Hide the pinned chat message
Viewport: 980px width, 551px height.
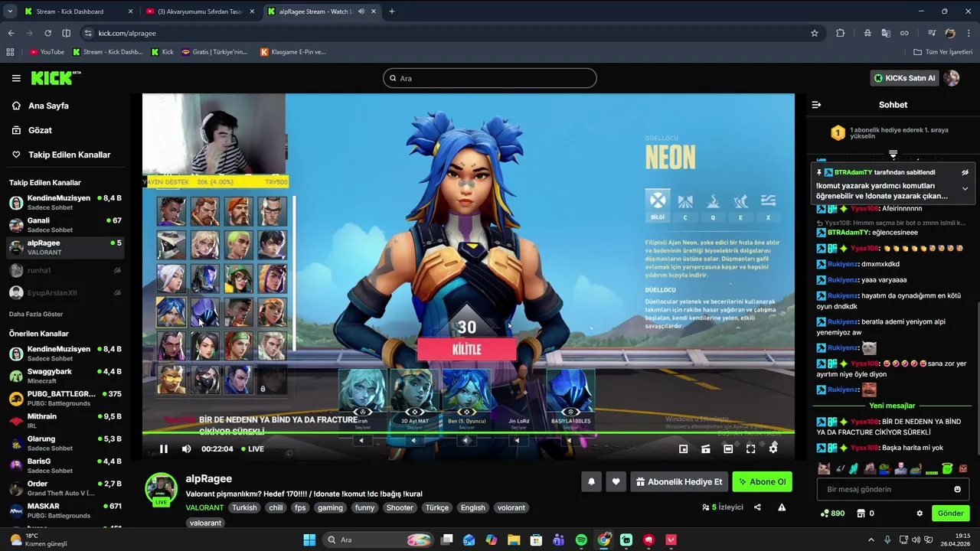point(965,172)
